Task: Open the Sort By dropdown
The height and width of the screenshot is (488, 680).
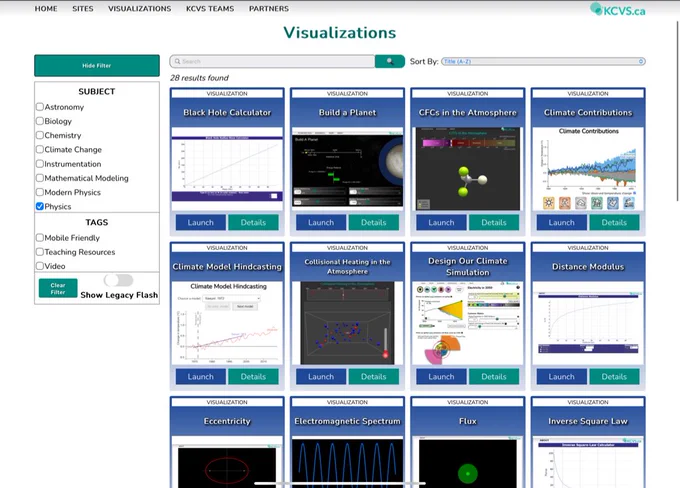Action: click(543, 62)
